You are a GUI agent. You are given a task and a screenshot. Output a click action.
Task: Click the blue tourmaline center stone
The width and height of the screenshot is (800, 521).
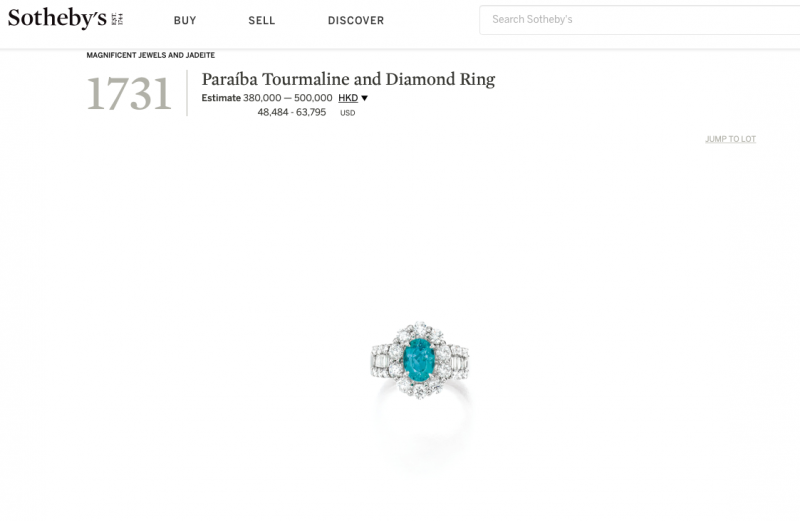[x=419, y=360]
